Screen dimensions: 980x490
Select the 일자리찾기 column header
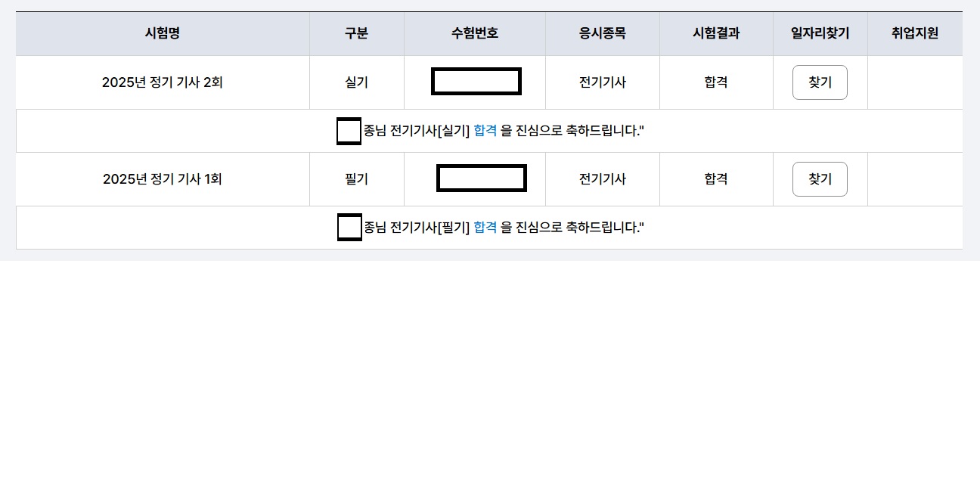point(820,33)
